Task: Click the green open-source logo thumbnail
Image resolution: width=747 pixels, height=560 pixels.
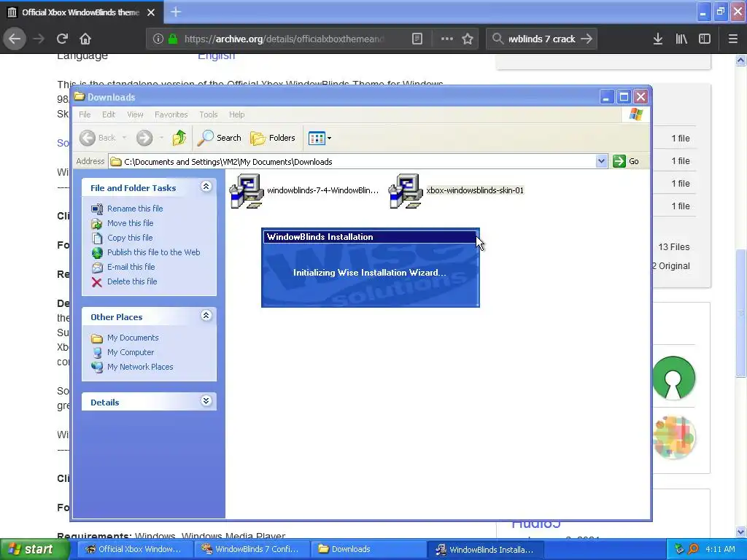Action: pos(673,378)
